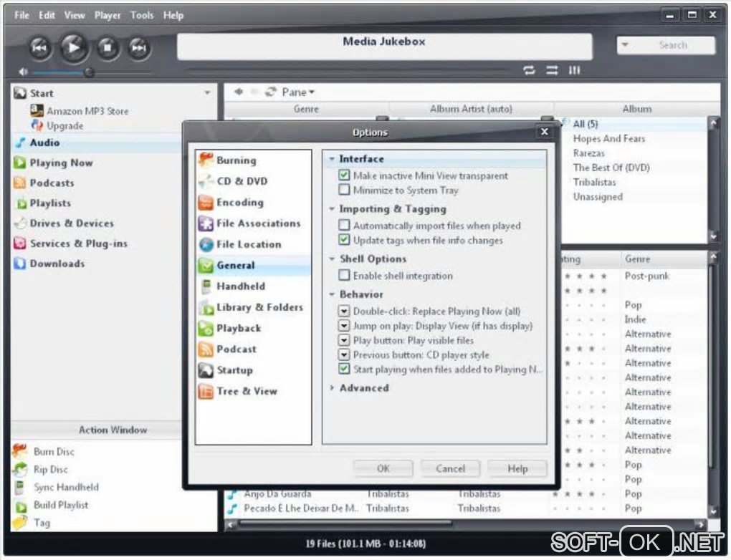731x560 pixels.
Task: Open Amazon MP3 Store link
Action: coord(80,111)
